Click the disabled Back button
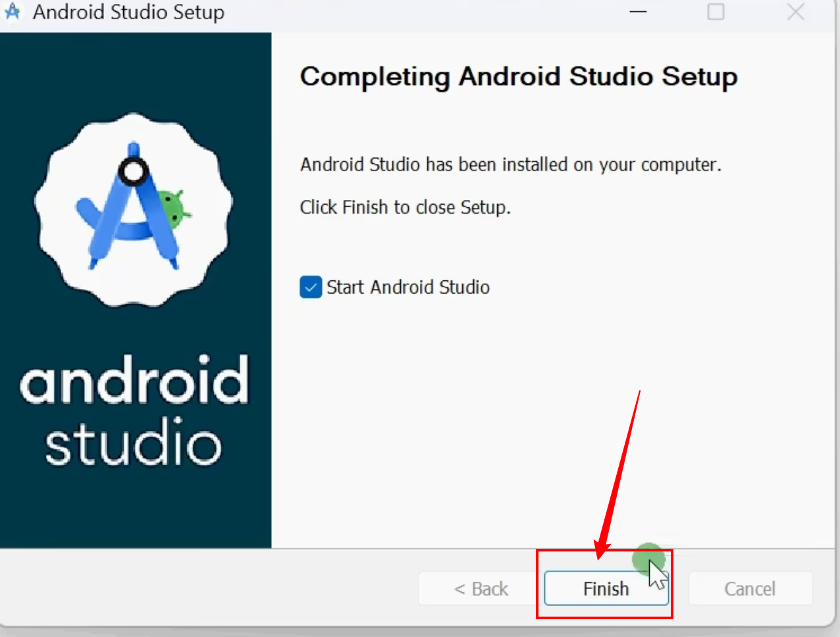 tap(481, 588)
